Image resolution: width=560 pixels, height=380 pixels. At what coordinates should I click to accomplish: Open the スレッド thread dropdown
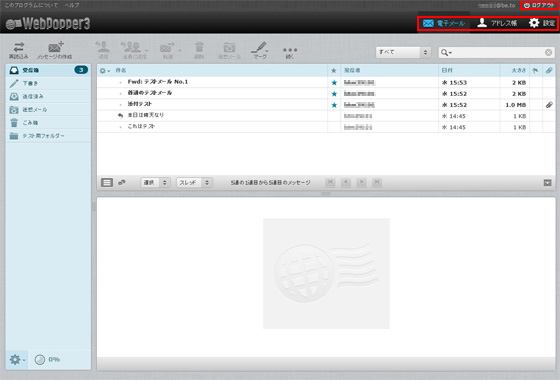pyautogui.click(x=195, y=182)
